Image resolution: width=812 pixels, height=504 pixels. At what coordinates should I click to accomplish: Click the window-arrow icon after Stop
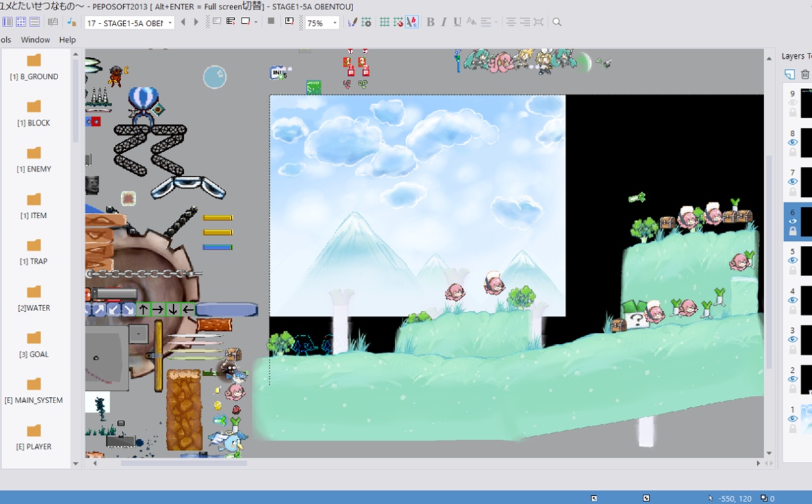pos(290,22)
